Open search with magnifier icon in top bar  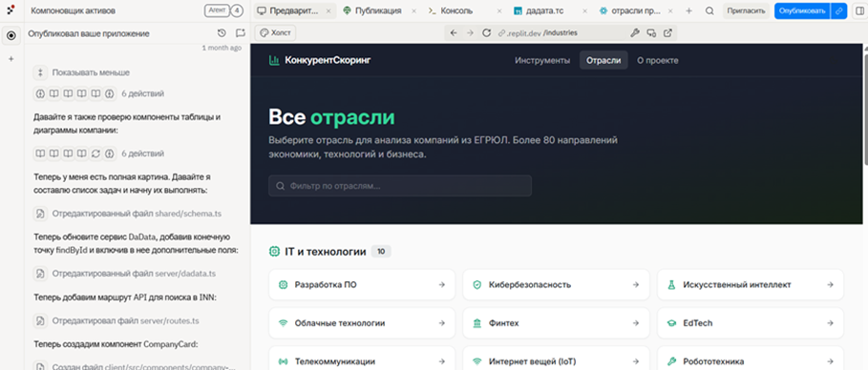(x=709, y=10)
